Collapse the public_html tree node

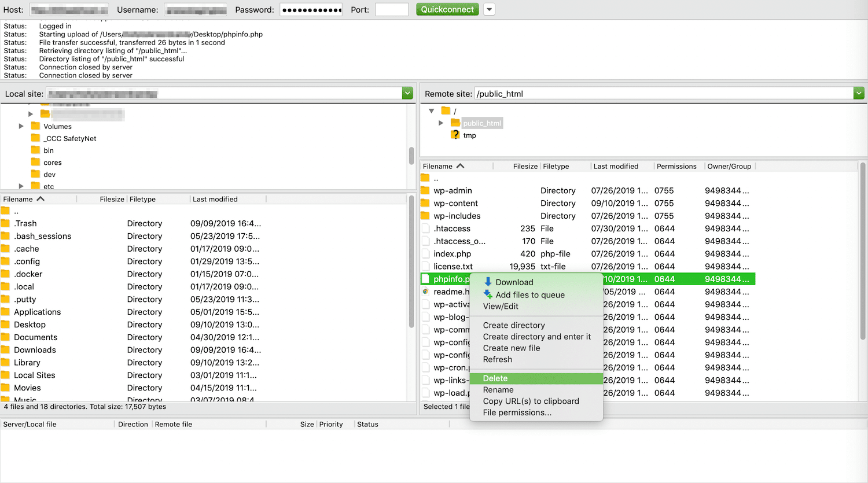click(441, 123)
